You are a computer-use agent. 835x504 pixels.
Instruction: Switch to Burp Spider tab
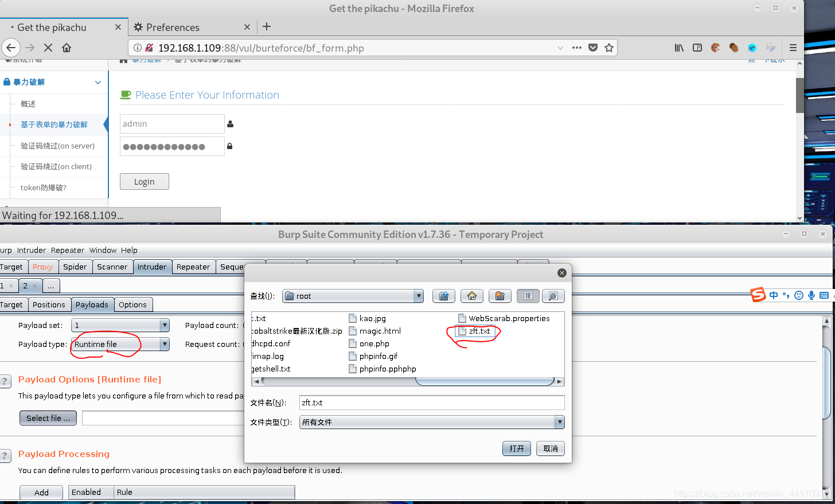coord(75,267)
